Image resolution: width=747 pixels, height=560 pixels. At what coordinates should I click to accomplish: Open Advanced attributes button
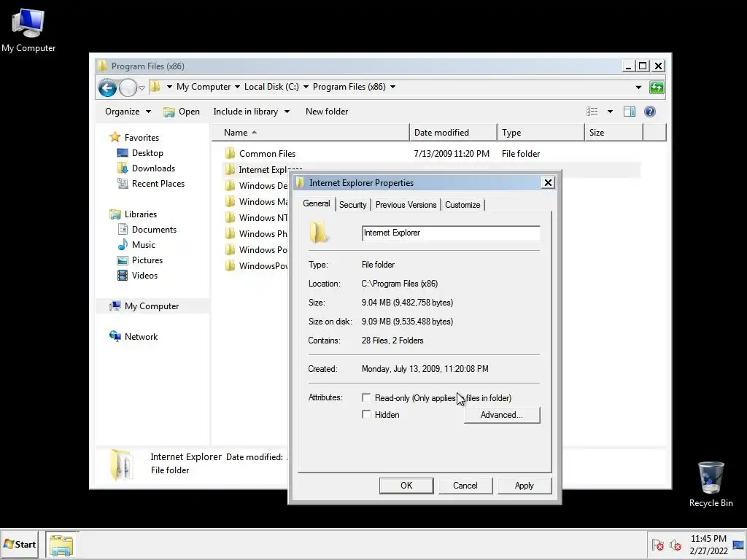(x=502, y=415)
